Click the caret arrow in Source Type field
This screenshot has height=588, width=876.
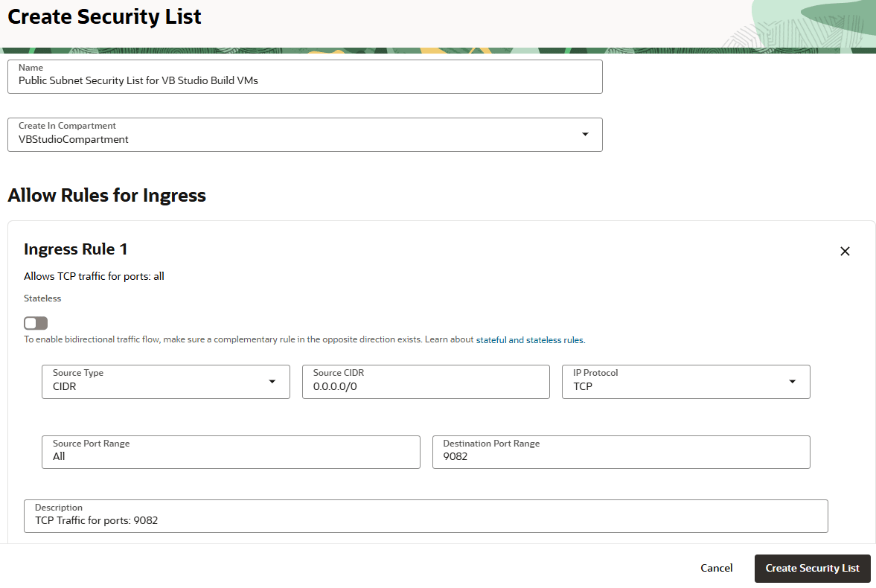point(272,382)
